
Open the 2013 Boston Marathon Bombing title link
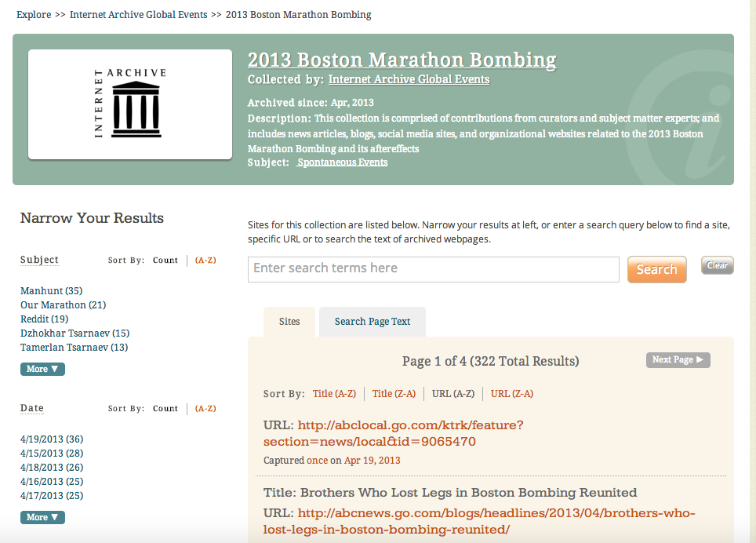[x=402, y=60]
